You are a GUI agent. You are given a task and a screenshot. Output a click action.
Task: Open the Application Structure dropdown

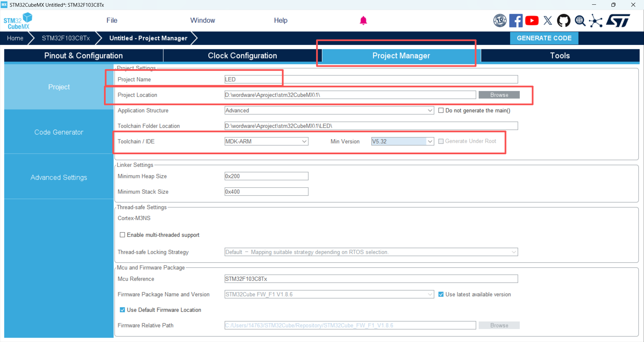(x=329, y=110)
